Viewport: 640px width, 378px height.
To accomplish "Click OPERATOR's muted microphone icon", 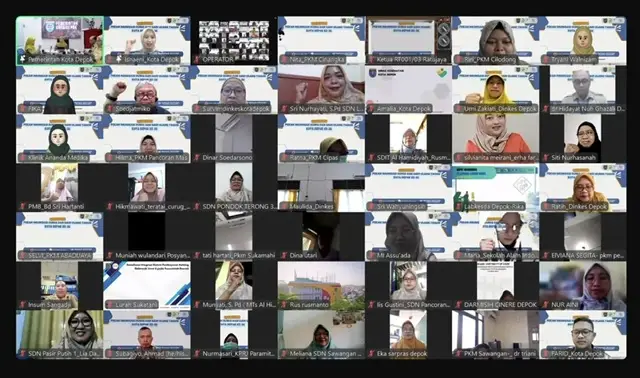I will tap(197, 60).
